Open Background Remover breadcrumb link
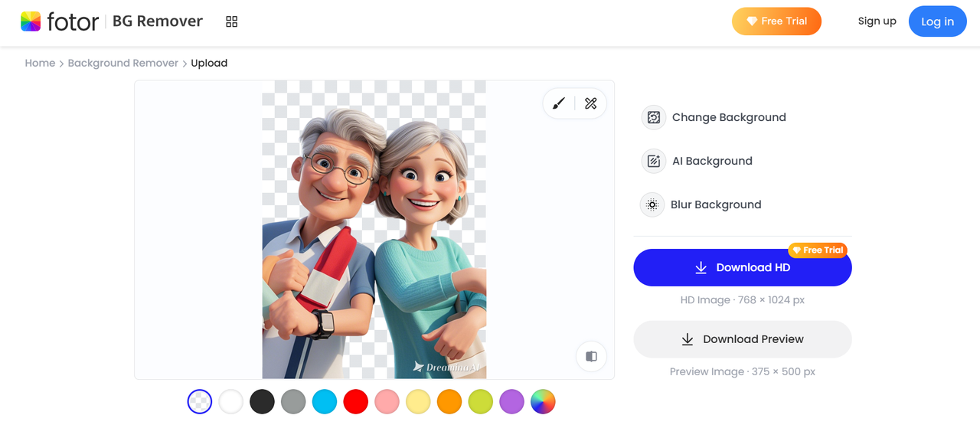 click(123, 63)
